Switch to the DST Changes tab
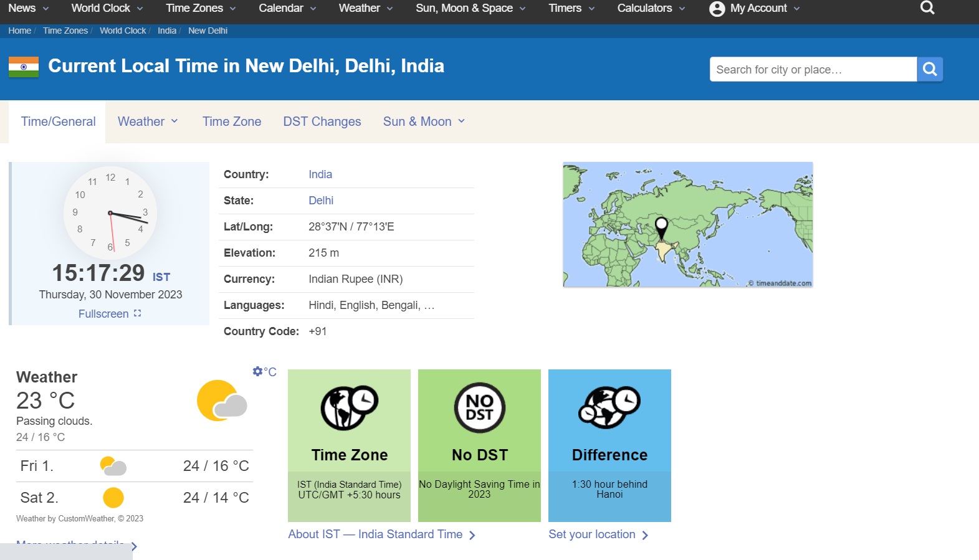979x560 pixels. coord(322,121)
